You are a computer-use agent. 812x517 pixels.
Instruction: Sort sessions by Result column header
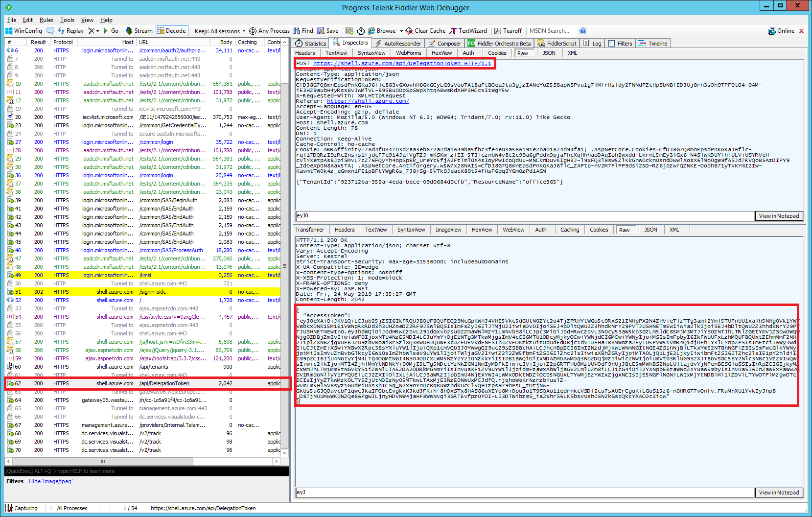tap(38, 42)
